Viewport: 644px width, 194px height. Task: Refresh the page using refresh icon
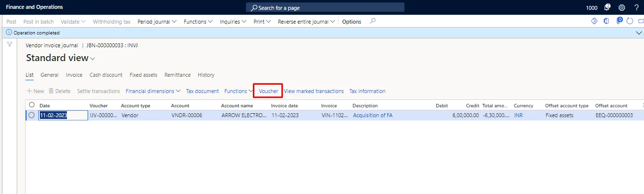[x=630, y=21]
